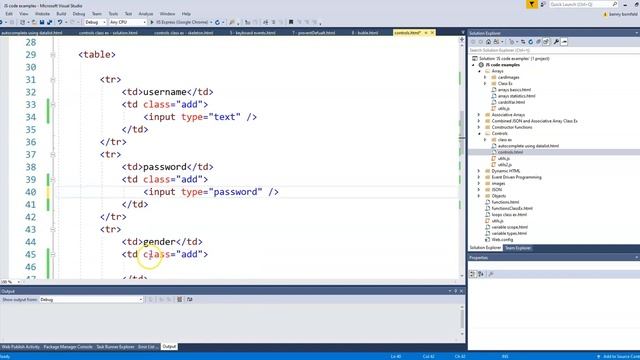Switch to the Package Manager Console tab
Viewport: 640px width, 360px height.
(68, 347)
